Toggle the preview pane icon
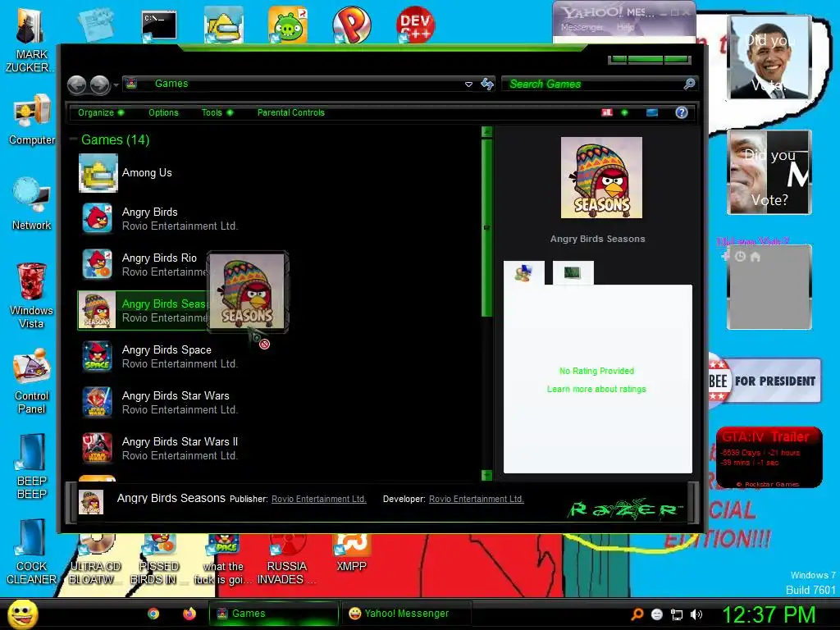 click(x=652, y=112)
